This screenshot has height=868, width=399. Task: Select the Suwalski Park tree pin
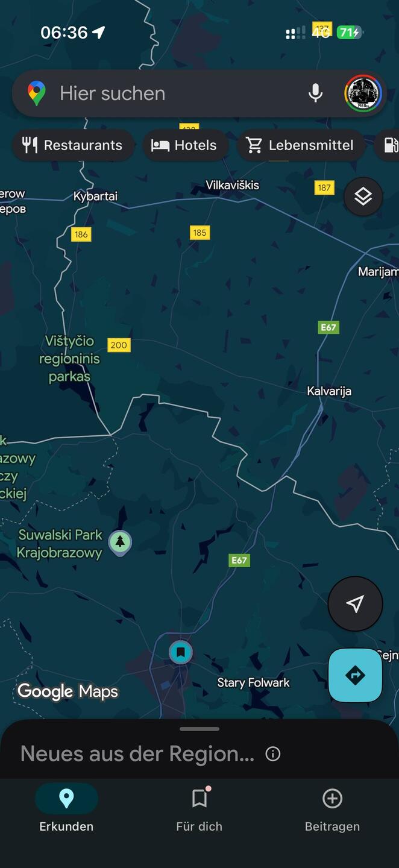[x=120, y=543]
